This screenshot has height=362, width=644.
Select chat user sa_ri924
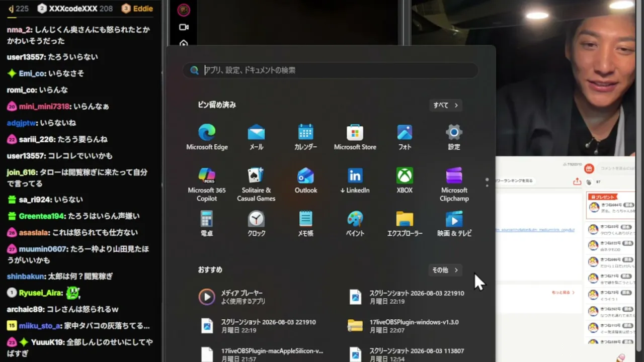click(x=35, y=200)
